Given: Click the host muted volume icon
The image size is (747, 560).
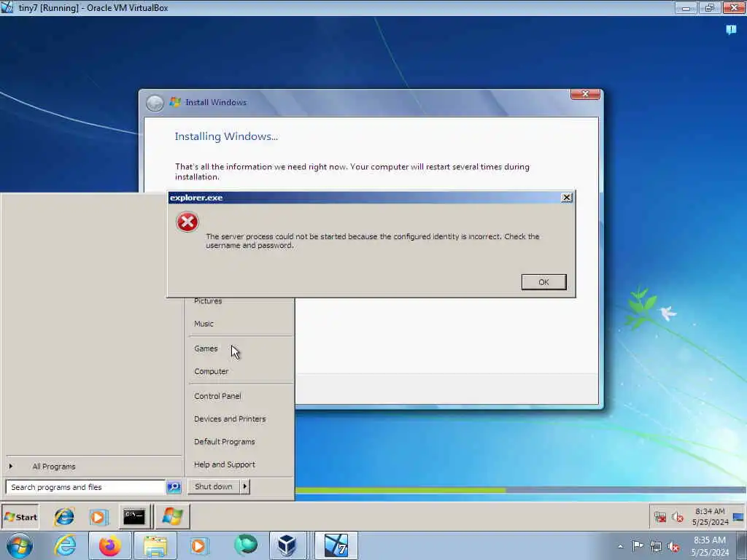Looking at the screenshot, I should [673, 546].
